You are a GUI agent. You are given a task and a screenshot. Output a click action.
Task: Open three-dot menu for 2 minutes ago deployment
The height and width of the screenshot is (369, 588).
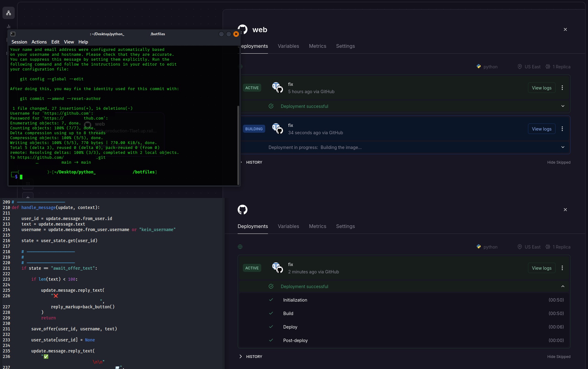[562, 268]
